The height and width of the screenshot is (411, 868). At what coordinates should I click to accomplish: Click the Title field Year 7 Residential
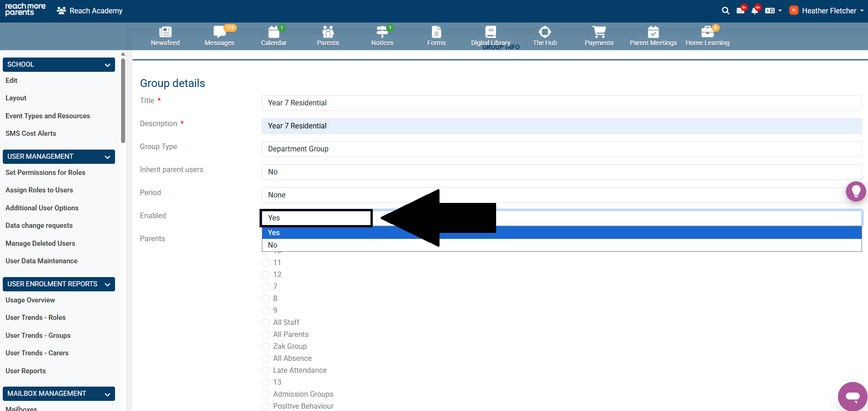coord(561,103)
